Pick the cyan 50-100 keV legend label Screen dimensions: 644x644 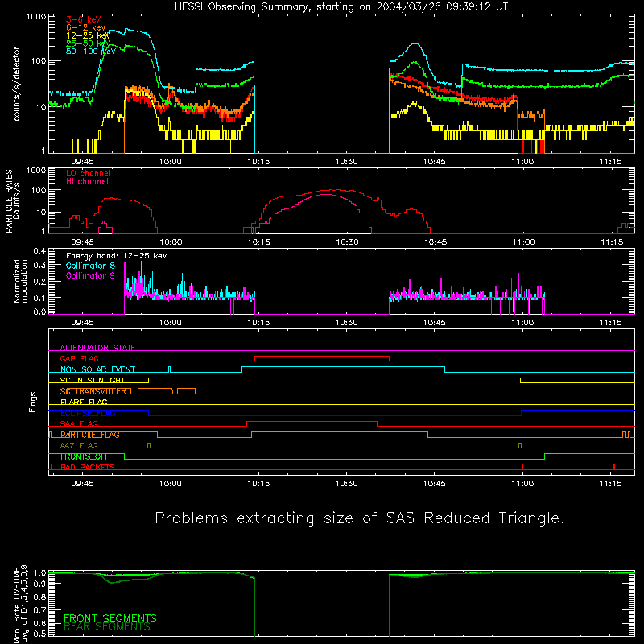[x=91, y=52]
